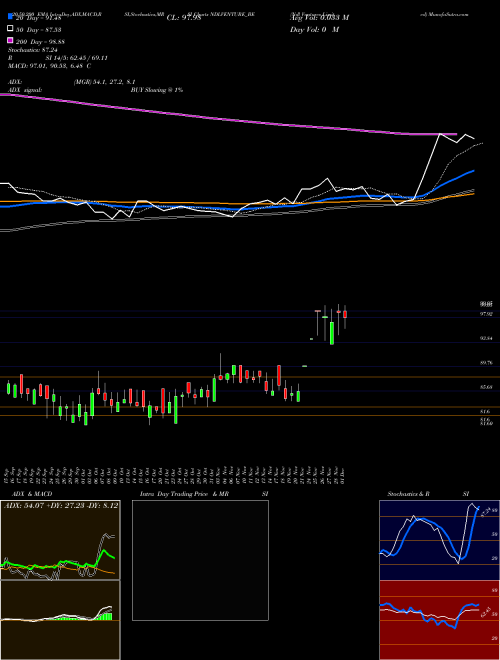Click the RSI 14/3 '62.45 / 69.11' value

click(87, 58)
